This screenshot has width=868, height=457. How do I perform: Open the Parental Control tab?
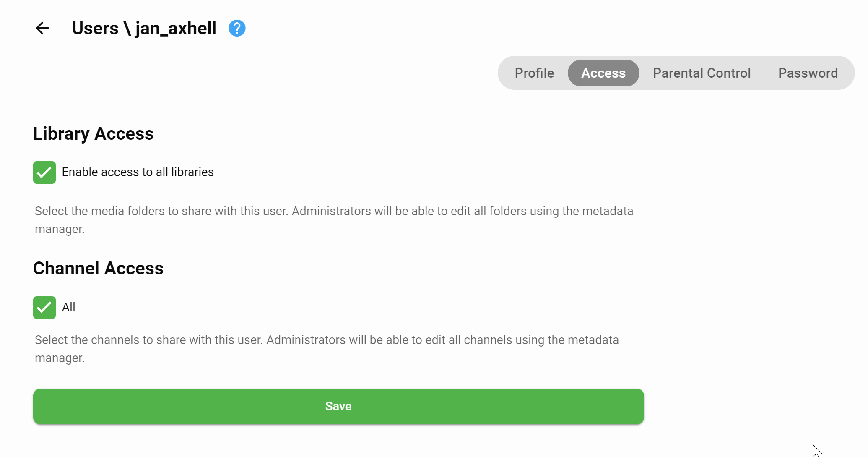pos(702,73)
